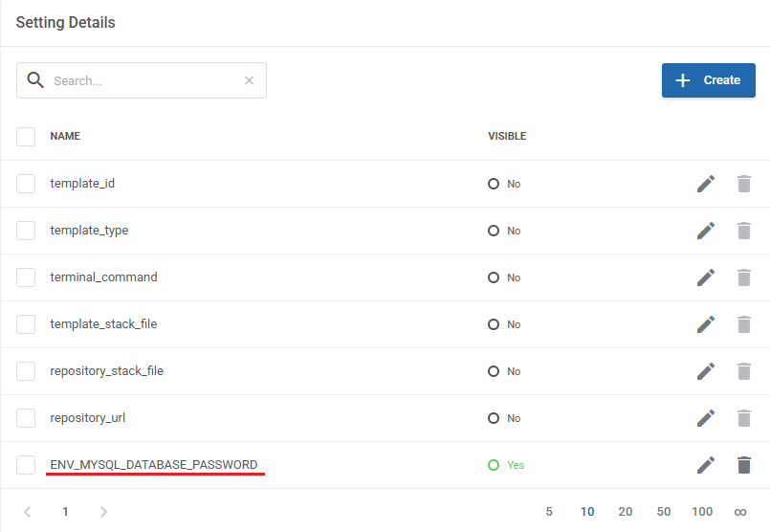Screen dimensions: 770x532
Task: Go to the next page arrow
Action: tap(103, 512)
